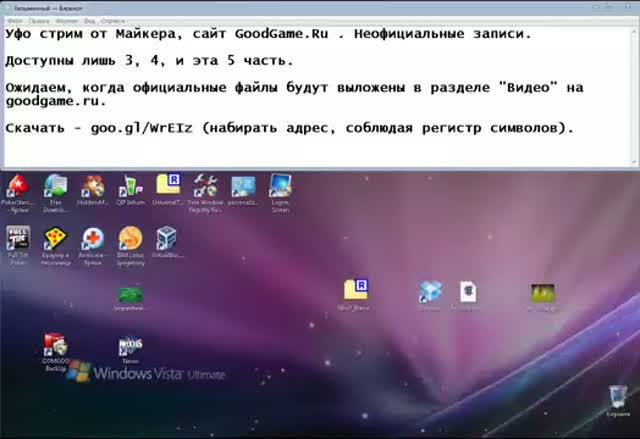Open the Формат menu in Notepad
Viewport: 640px width, 439px height.
click(67, 20)
